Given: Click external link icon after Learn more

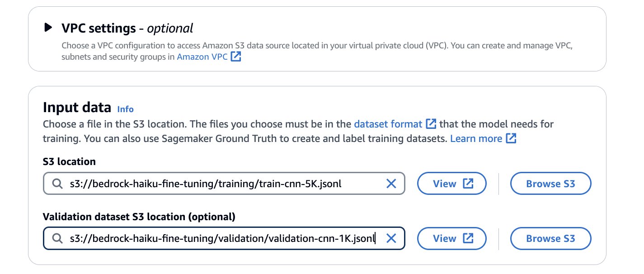Looking at the screenshot, I should click(511, 138).
